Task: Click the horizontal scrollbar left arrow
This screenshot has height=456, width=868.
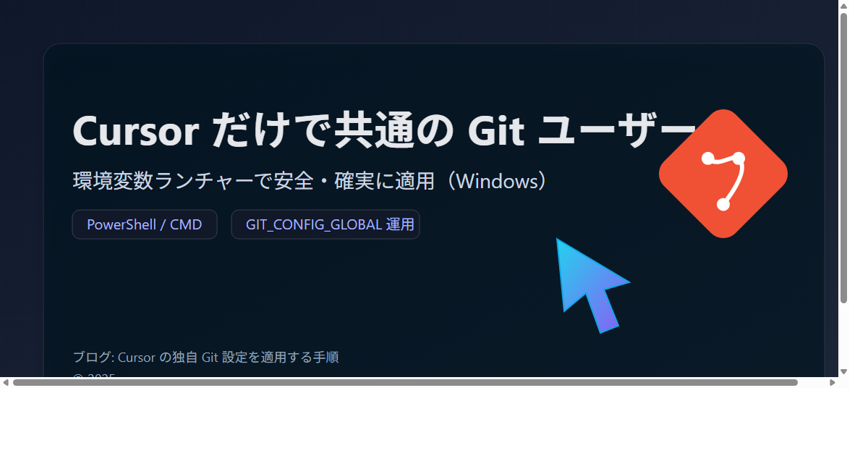Action: coord(6,382)
